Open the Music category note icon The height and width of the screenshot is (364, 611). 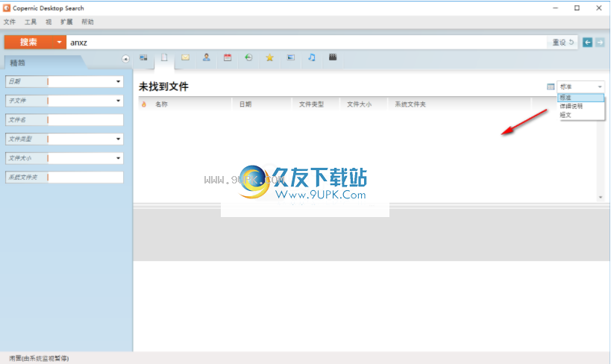pos(312,57)
